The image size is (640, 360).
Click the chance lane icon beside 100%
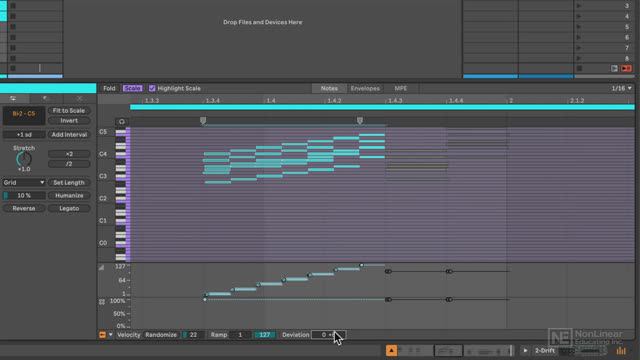tap(102, 302)
